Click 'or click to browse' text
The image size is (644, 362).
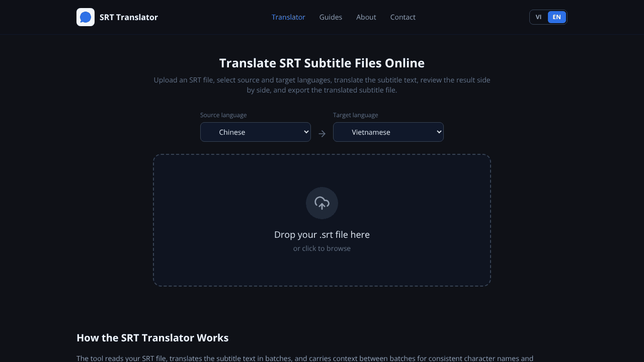point(322,248)
